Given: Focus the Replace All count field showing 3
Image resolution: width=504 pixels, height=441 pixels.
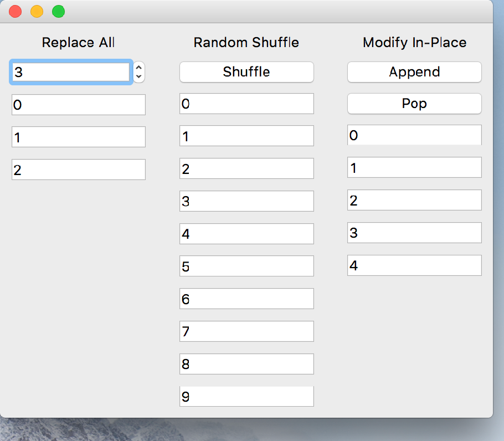Looking at the screenshot, I should tap(71, 72).
